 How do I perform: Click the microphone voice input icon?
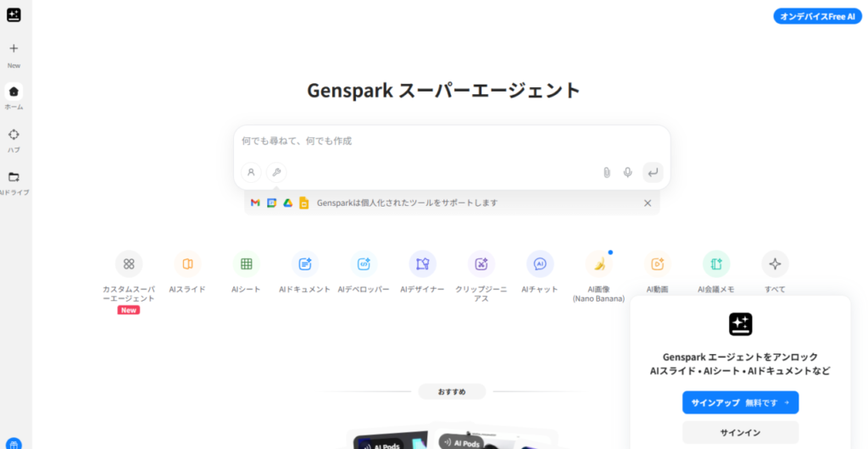point(627,172)
